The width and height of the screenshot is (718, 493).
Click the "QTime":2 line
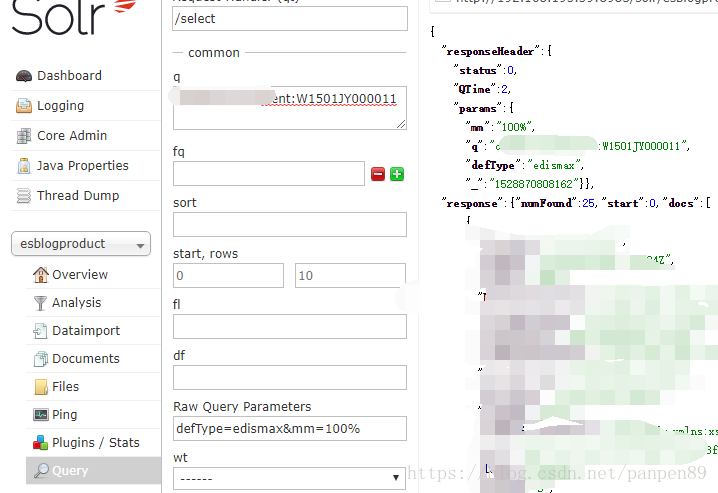482,89
